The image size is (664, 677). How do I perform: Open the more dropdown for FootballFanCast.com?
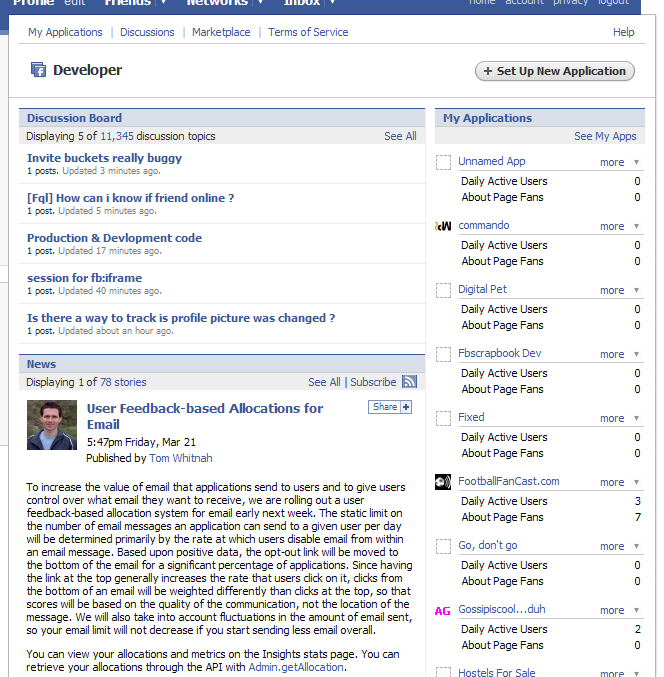click(x=637, y=482)
